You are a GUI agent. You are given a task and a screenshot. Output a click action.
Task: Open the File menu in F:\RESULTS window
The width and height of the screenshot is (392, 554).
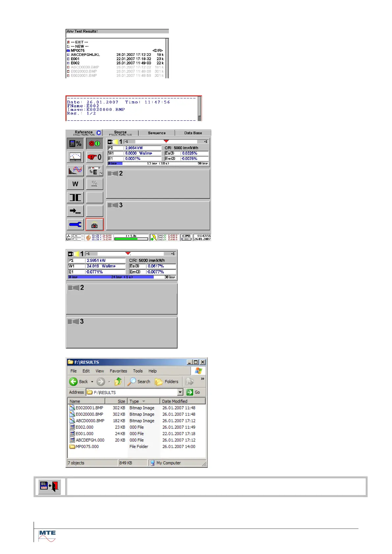pyautogui.click(x=73, y=371)
